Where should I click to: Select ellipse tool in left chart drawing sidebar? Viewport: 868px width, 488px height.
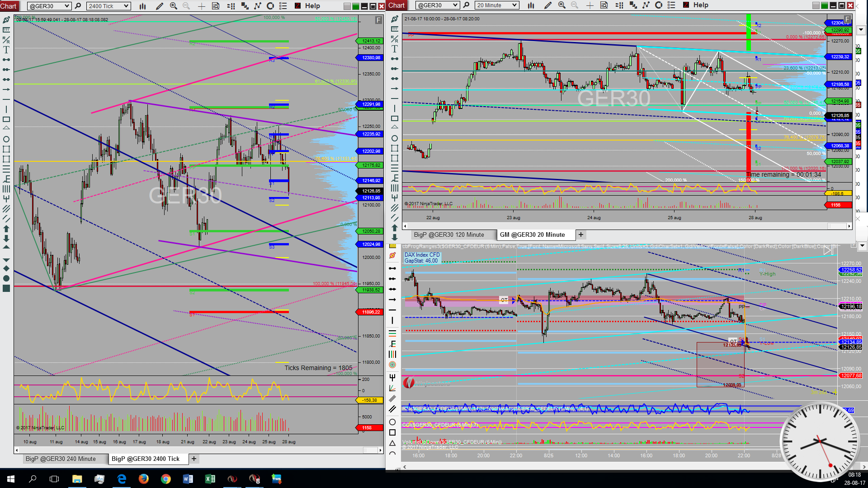6,139
